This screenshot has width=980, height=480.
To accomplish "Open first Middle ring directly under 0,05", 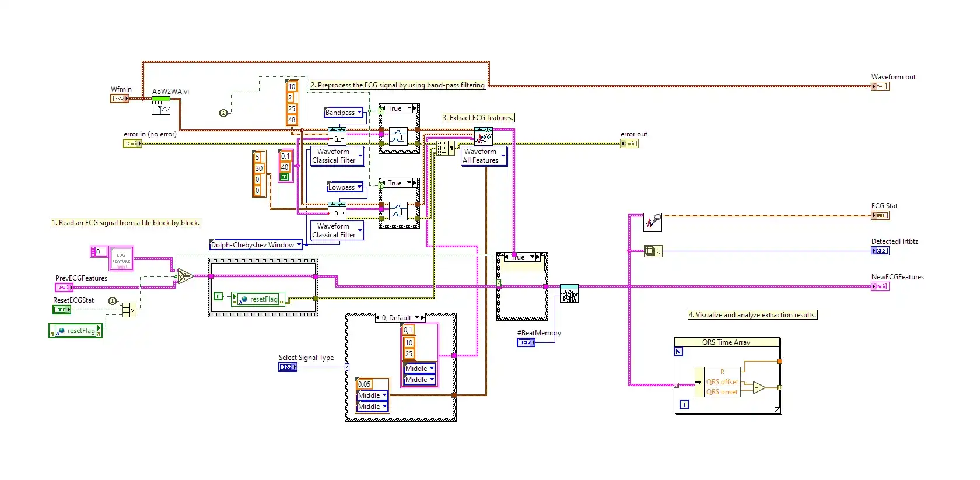I will (373, 395).
